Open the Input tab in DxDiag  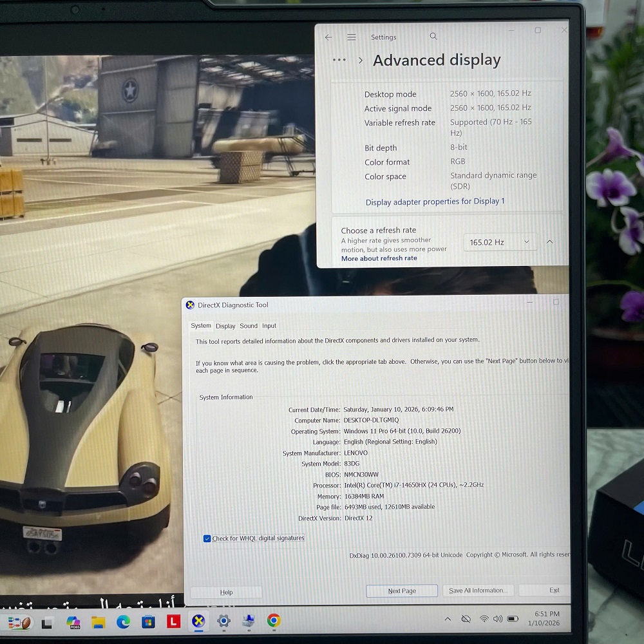click(269, 326)
